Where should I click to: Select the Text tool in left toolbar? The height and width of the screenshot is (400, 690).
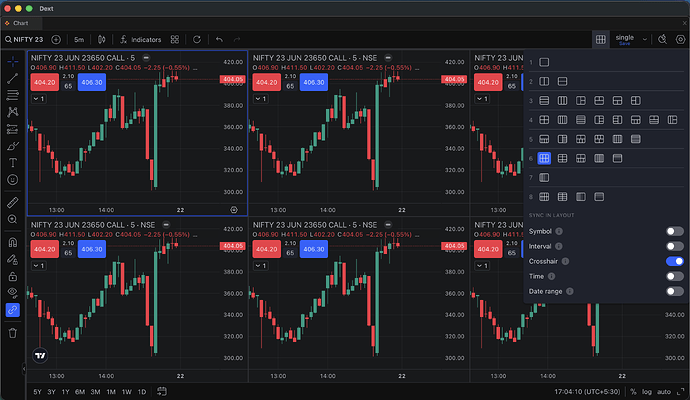12,163
